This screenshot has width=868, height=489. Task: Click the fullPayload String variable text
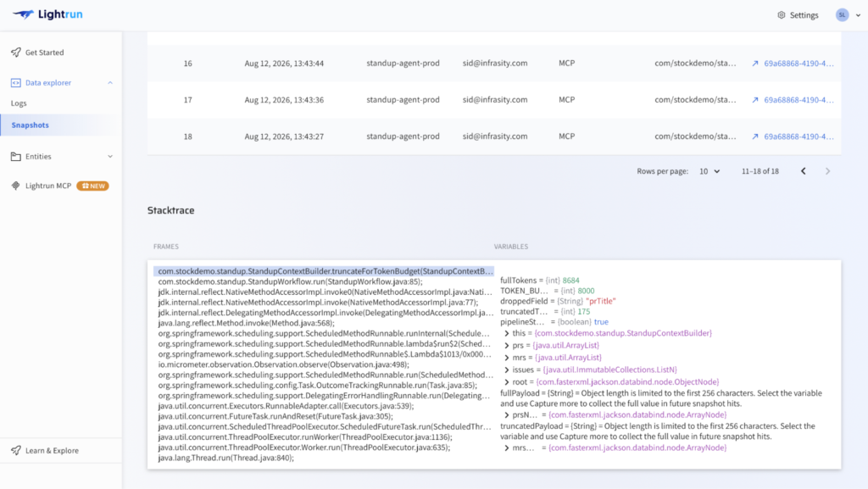pos(661,398)
